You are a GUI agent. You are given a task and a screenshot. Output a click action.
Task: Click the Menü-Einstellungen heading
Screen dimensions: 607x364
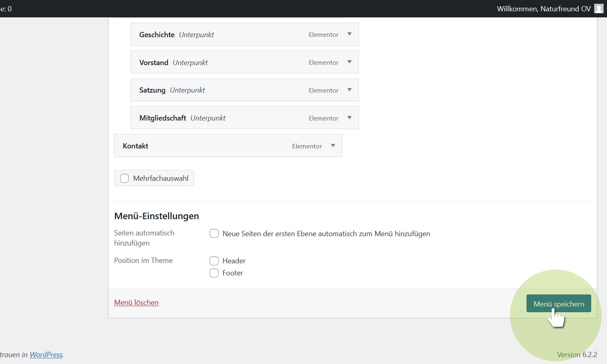[x=157, y=216]
